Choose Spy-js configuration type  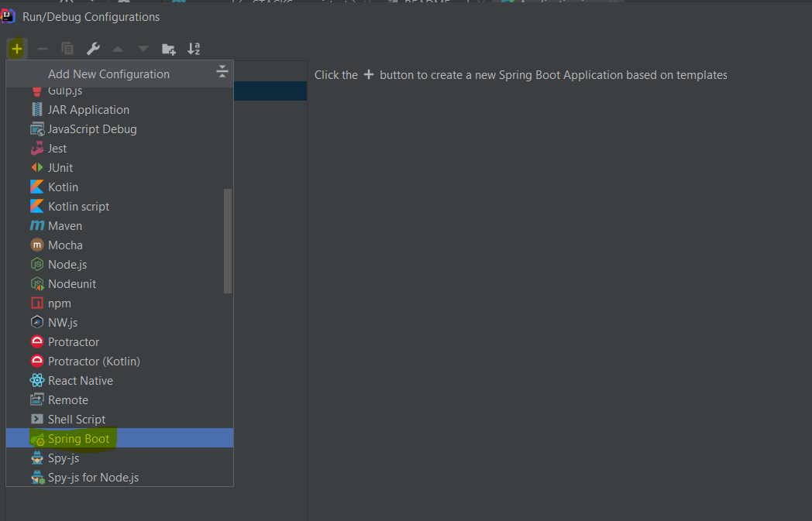[119, 458]
